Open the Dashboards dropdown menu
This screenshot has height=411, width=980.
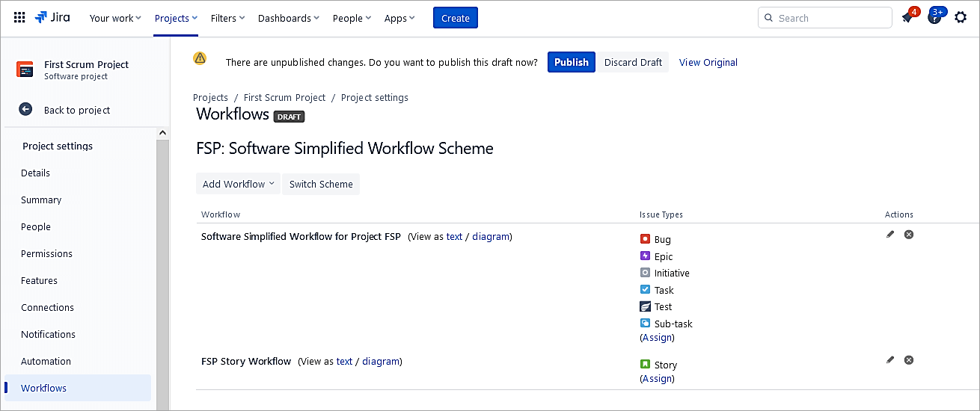tap(288, 18)
